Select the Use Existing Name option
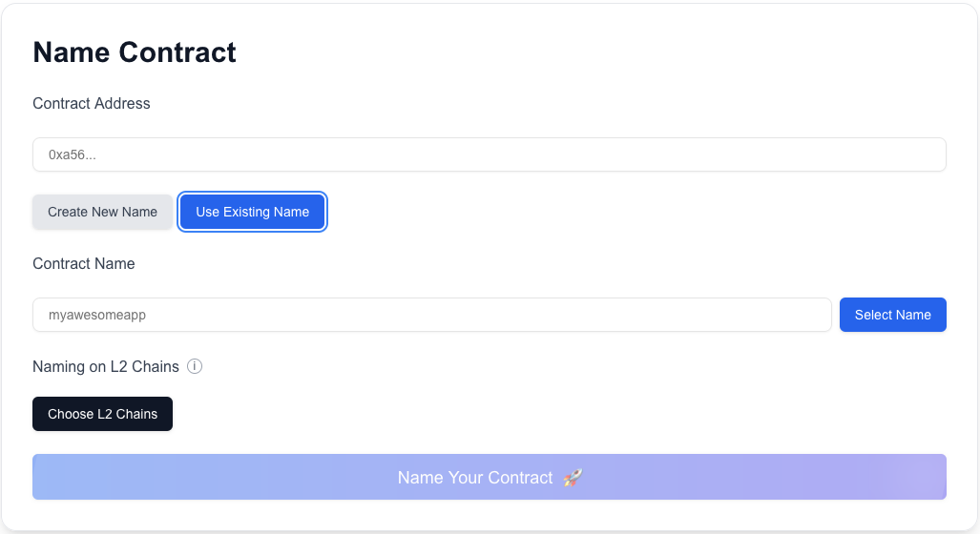This screenshot has width=980, height=534. [x=252, y=212]
